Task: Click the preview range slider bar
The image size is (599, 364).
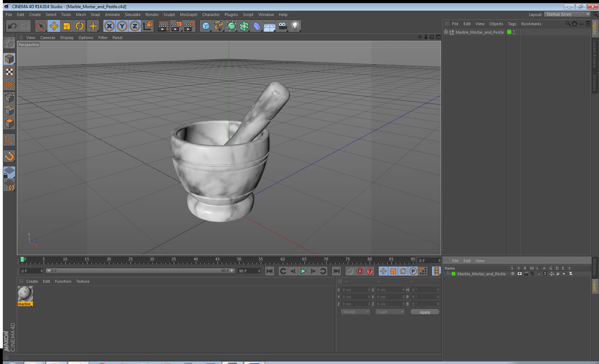Action: (x=141, y=271)
